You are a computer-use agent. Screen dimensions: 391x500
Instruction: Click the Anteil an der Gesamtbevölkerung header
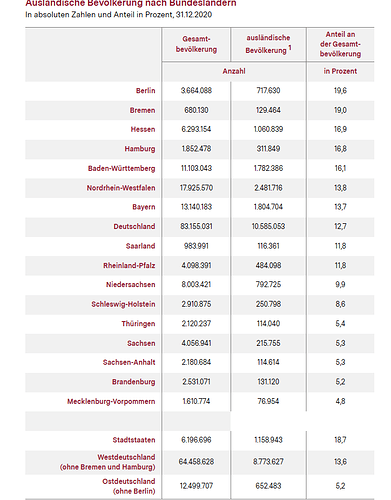click(340, 44)
